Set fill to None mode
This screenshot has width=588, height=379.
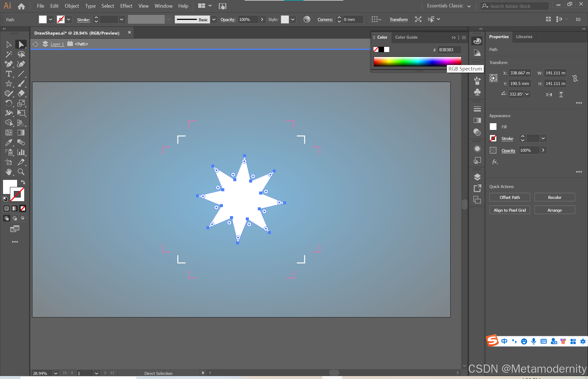pyautogui.click(x=23, y=208)
